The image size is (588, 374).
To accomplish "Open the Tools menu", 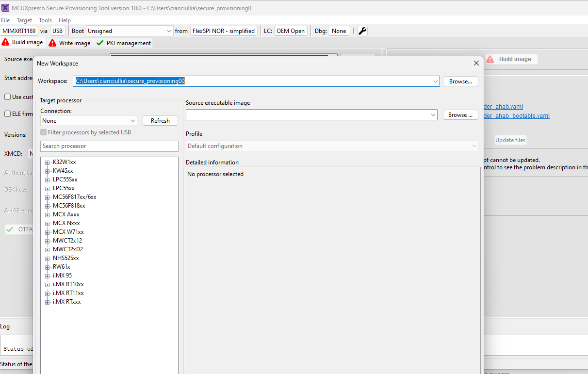I will (x=45, y=20).
